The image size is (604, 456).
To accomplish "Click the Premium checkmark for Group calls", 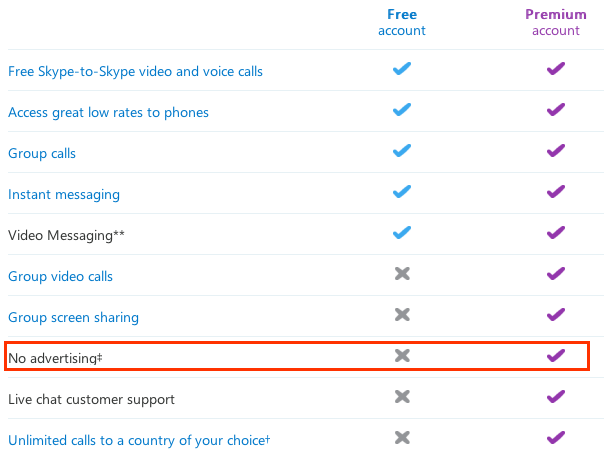I will (556, 151).
